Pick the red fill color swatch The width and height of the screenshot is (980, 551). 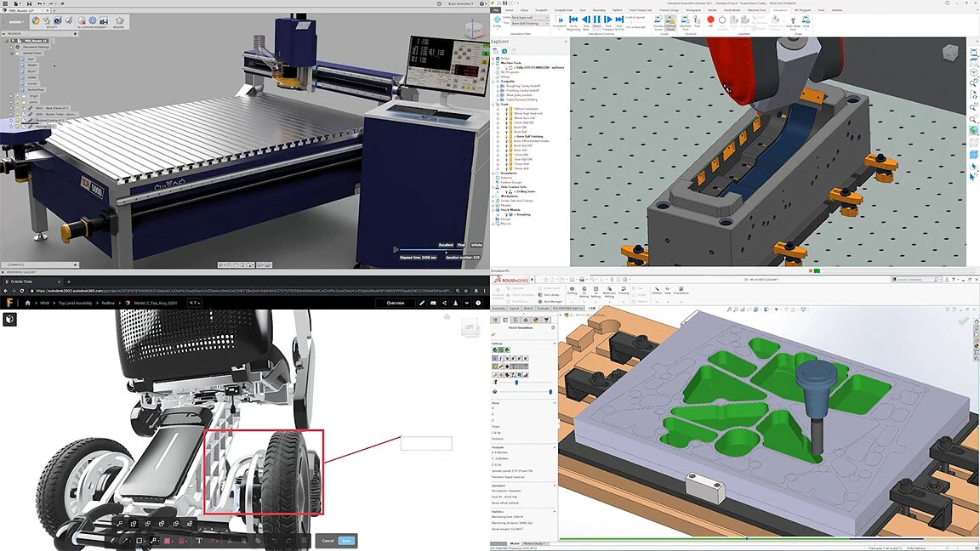pyautogui.click(x=168, y=541)
